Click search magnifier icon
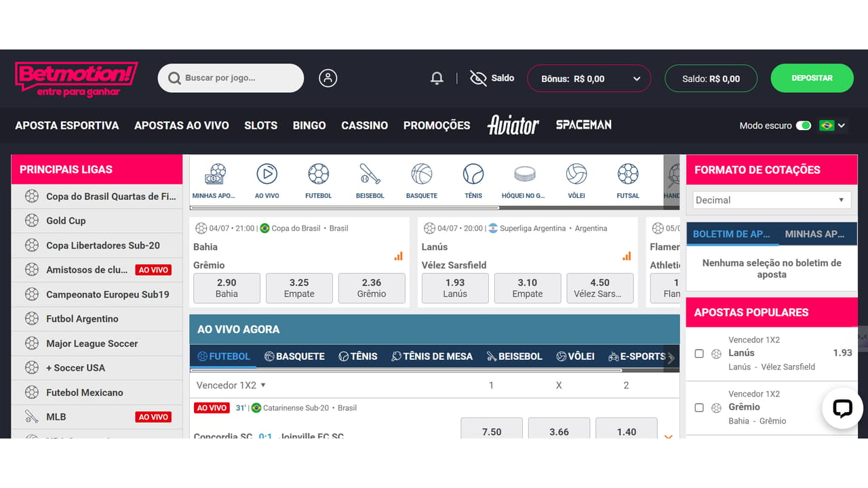This screenshot has height=488, width=868. (x=174, y=78)
